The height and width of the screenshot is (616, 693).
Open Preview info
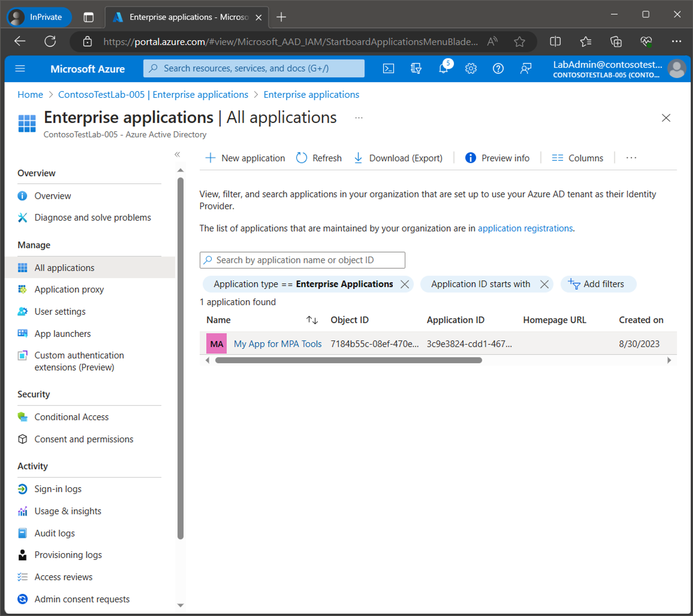click(x=497, y=158)
